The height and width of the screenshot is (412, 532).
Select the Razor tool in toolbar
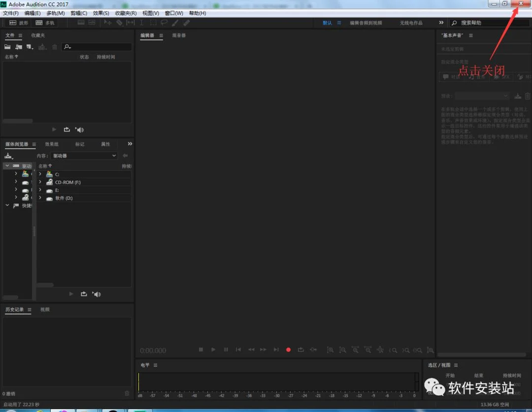point(119,23)
